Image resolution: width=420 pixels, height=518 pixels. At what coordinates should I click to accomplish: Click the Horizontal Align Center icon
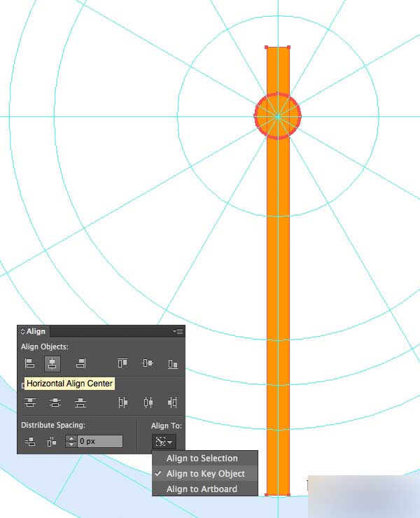click(52, 364)
